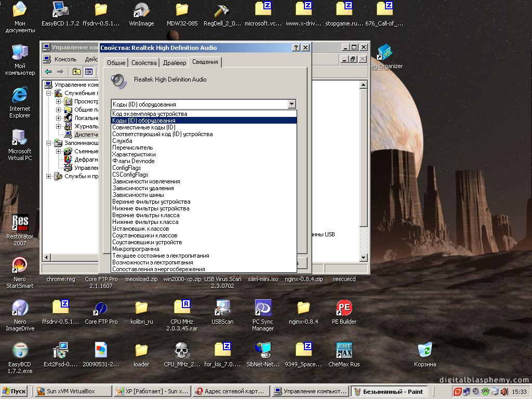Viewport: 532px width, 399px height.
Task: Close the Коды (ID) оборудования dropdown arrow
Action: click(x=292, y=104)
